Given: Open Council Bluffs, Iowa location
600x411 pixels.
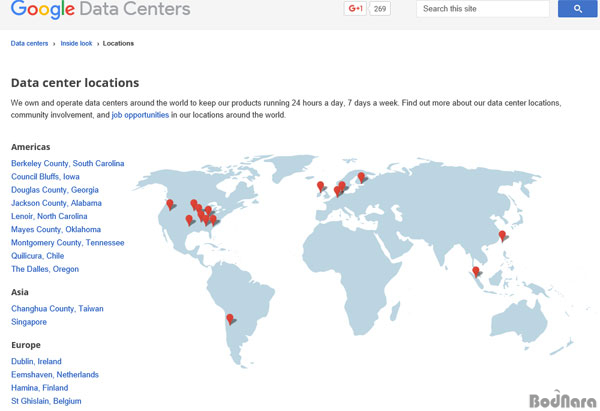Looking at the screenshot, I should pos(45,176).
